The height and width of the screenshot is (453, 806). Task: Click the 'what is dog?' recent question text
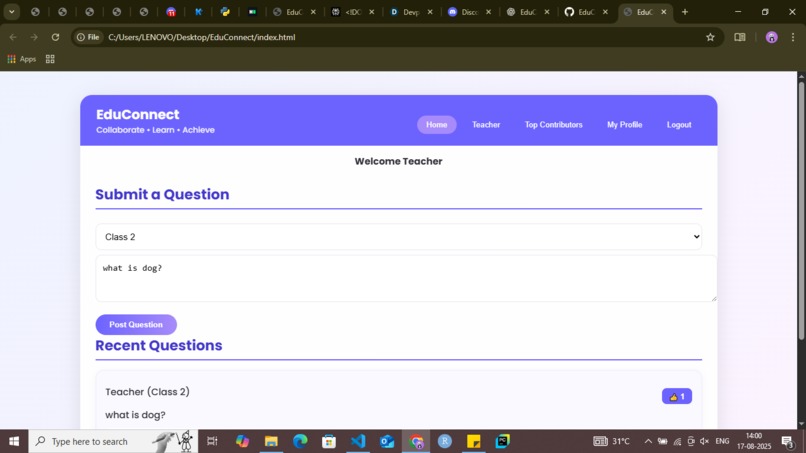click(x=135, y=415)
